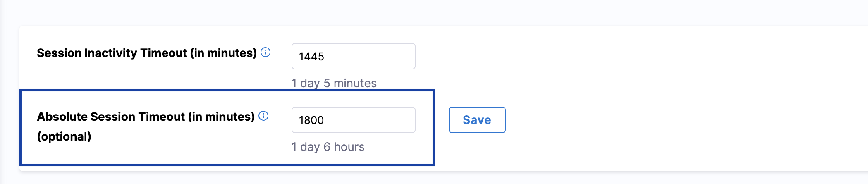Click the field containing 1445
This screenshot has width=868, height=184.
[353, 56]
